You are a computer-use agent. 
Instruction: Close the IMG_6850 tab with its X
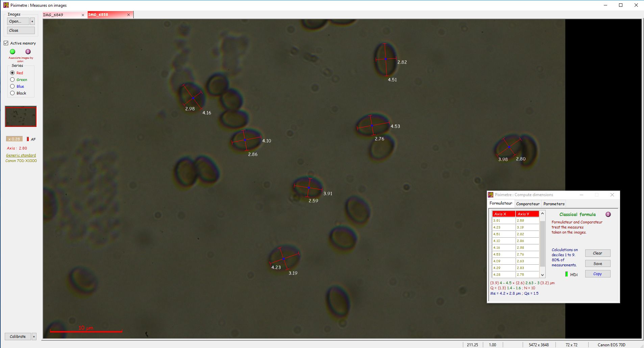[x=128, y=15]
